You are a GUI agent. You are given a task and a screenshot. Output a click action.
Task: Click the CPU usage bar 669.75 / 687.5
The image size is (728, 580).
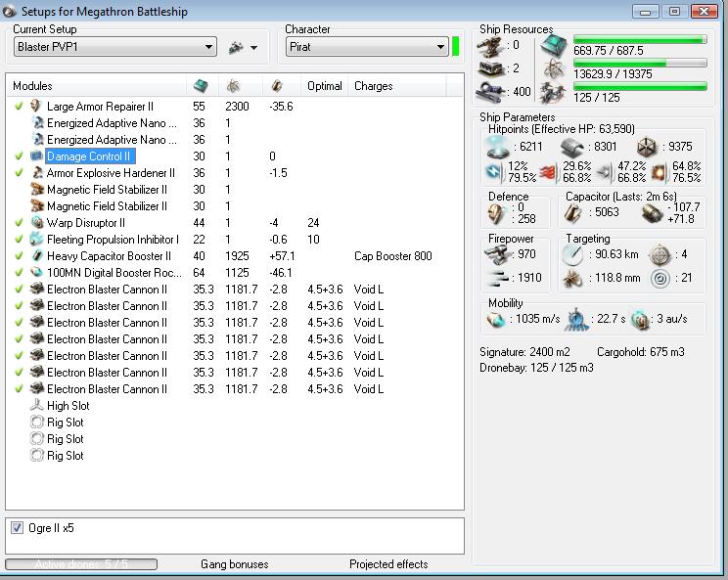pos(640,40)
